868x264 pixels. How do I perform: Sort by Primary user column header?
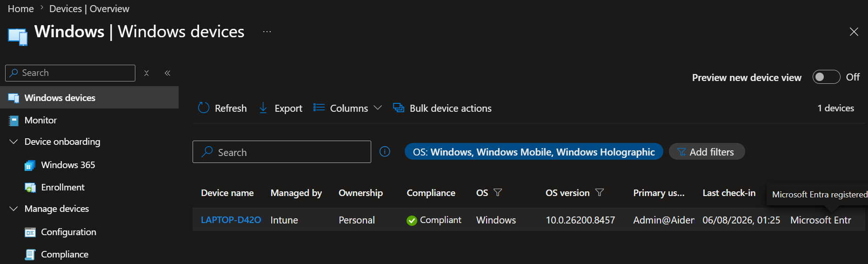pyautogui.click(x=659, y=193)
